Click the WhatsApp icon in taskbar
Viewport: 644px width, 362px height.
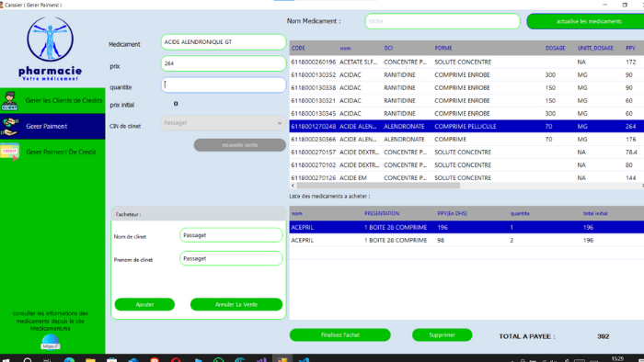click(219, 359)
